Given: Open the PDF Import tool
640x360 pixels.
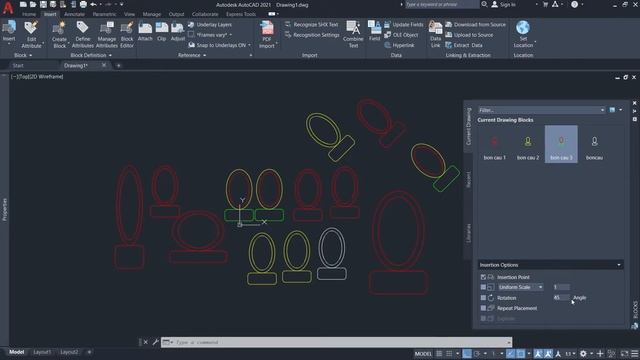Looking at the screenshot, I should coord(267,35).
